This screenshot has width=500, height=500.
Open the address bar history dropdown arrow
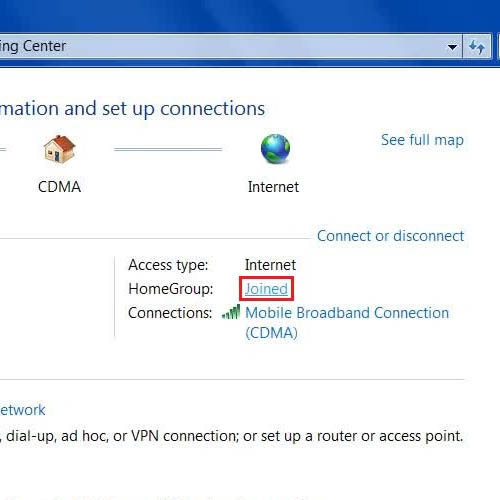(452, 47)
